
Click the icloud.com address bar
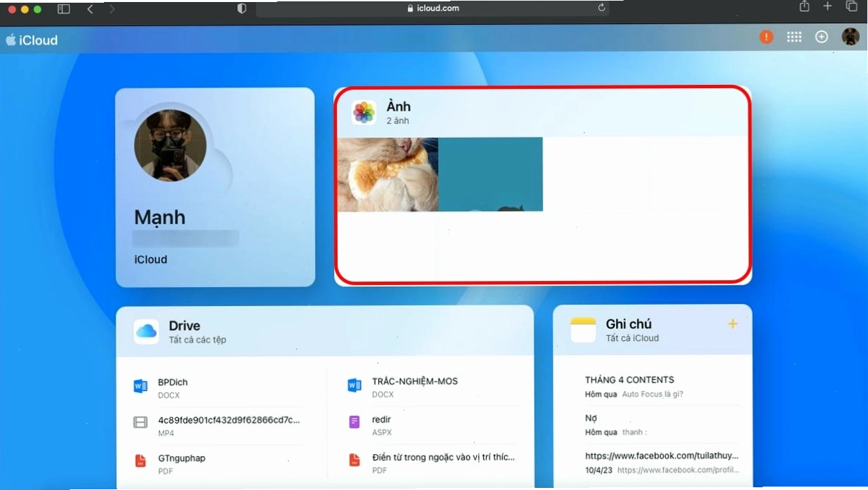(x=432, y=8)
